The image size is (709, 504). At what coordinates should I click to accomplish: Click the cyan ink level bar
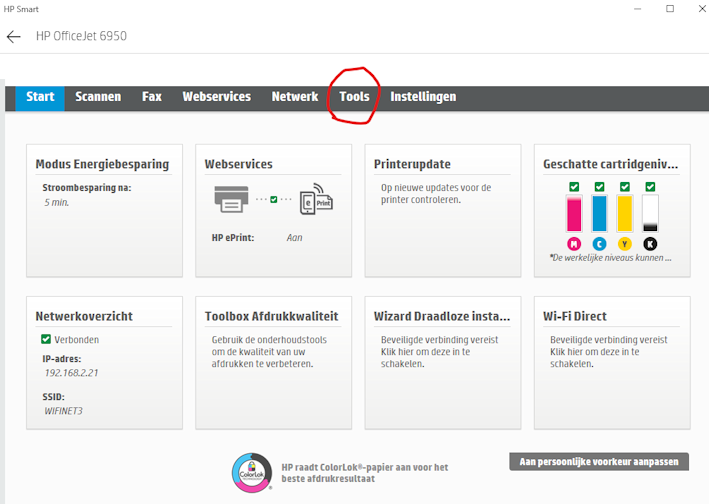click(x=599, y=213)
